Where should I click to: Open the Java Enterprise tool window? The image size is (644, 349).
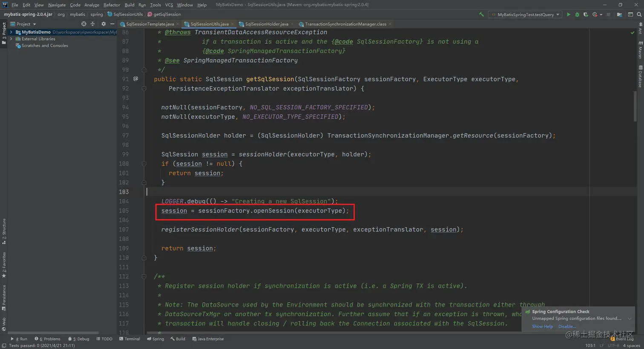pos(208,339)
